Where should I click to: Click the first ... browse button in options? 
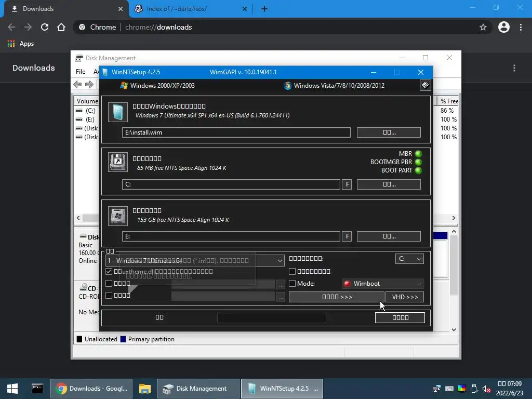point(281,285)
